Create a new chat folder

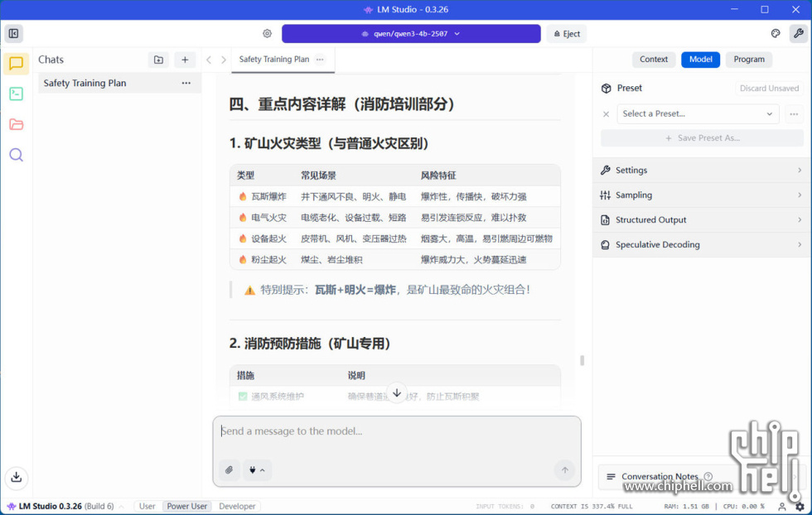pos(158,60)
